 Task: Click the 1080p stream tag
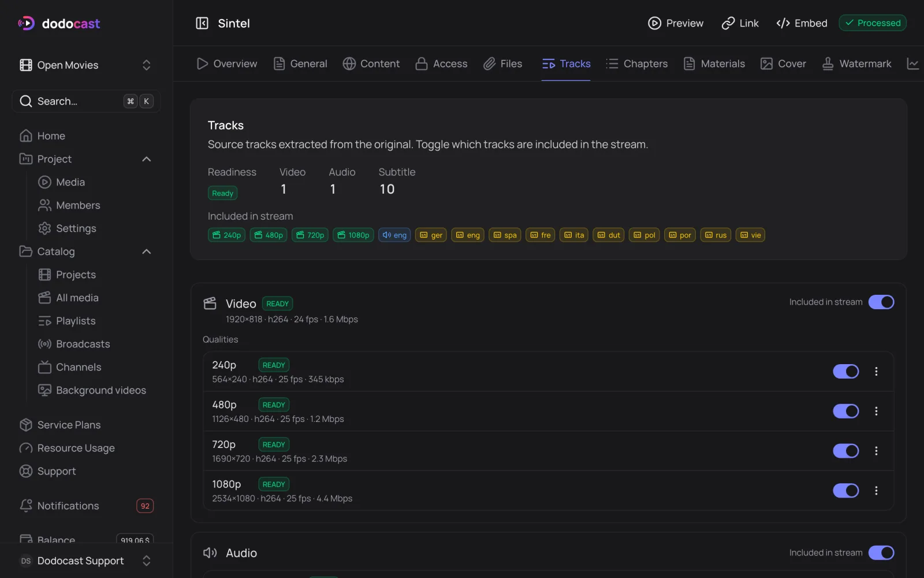pos(353,235)
